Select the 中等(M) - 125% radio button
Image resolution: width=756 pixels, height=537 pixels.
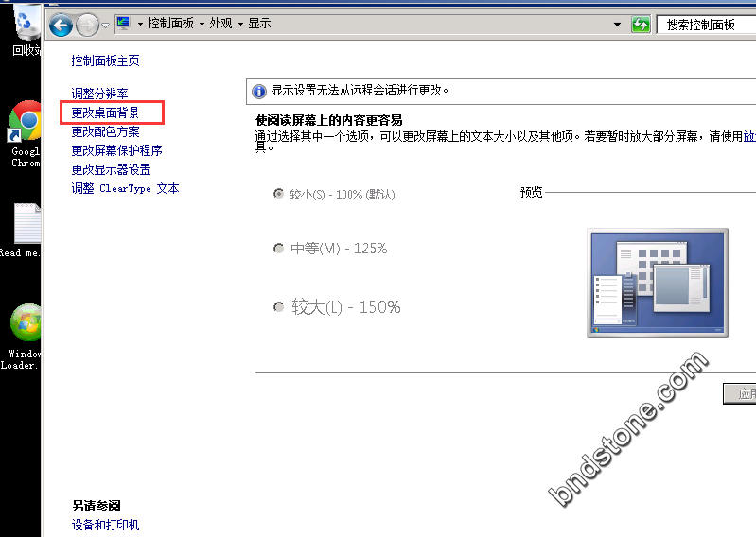pyautogui.click(x=278, y=249)
